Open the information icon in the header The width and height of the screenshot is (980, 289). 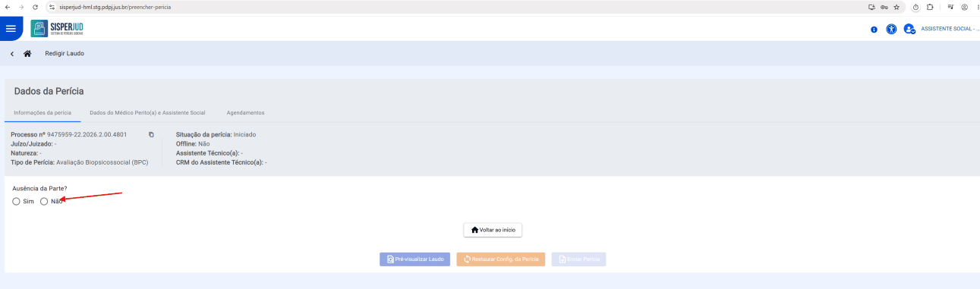(874, 30)
